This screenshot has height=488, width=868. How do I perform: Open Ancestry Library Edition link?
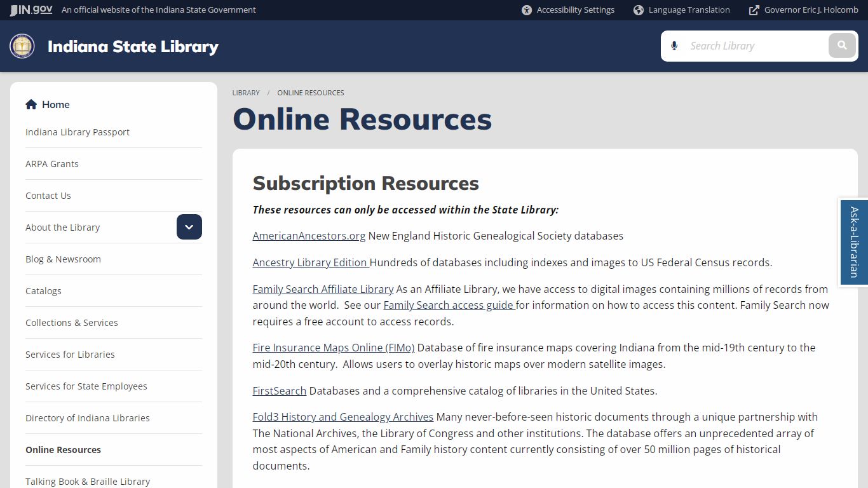(311, 262)
